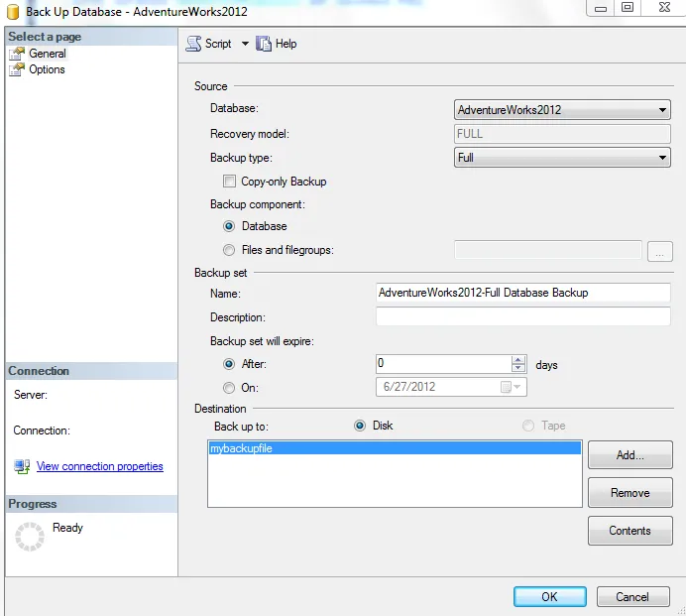
Task: Click the Remove button
Action: (630, 493)
